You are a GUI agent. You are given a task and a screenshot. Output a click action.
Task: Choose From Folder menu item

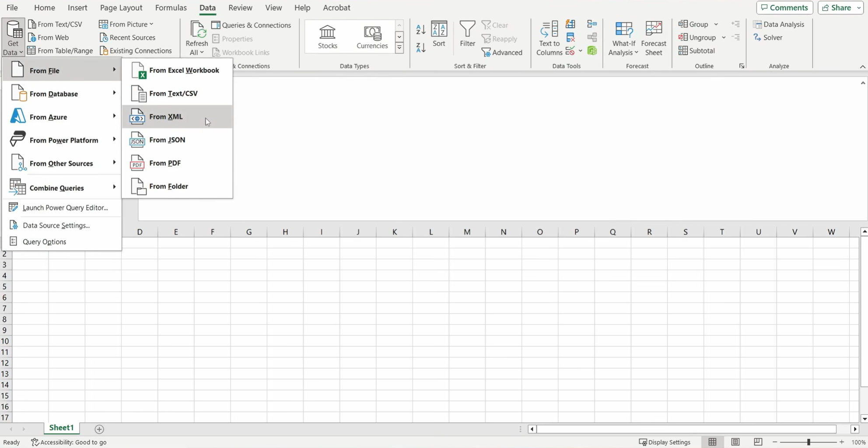point(177,186)
